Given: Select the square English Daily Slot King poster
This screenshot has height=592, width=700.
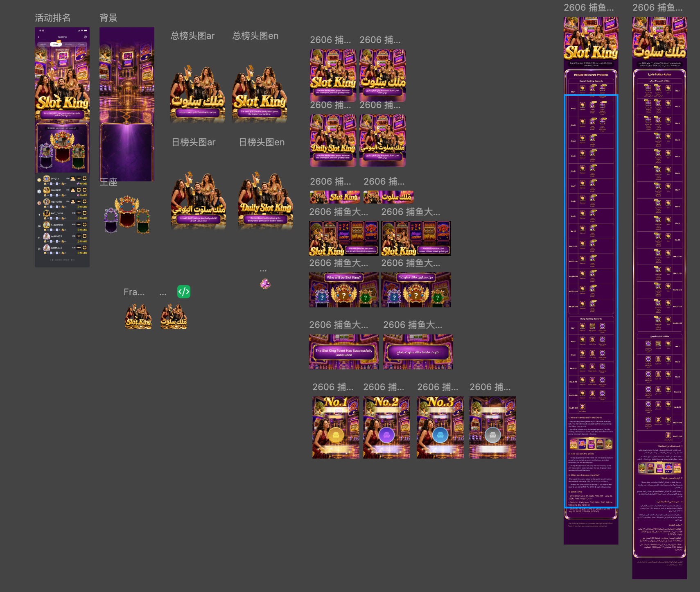Looking at the screenshot, I should pos(333,140).
